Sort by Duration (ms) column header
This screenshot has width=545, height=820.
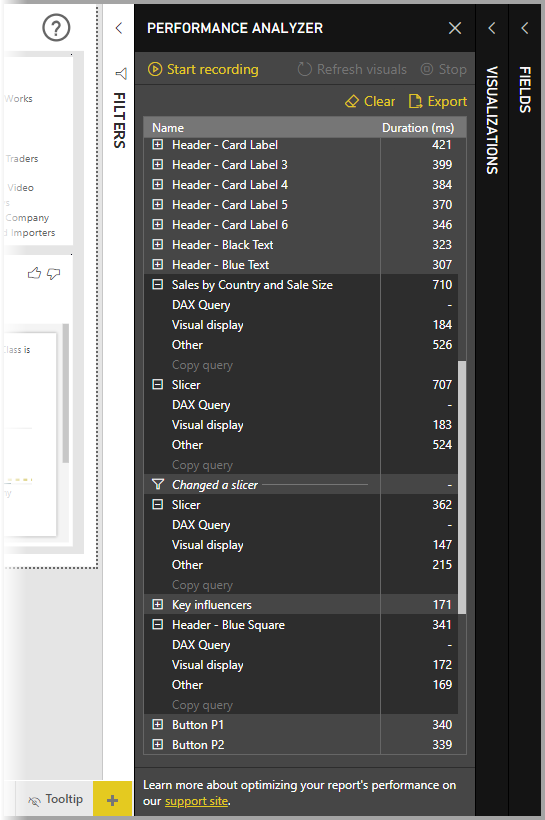coord(418,128)
